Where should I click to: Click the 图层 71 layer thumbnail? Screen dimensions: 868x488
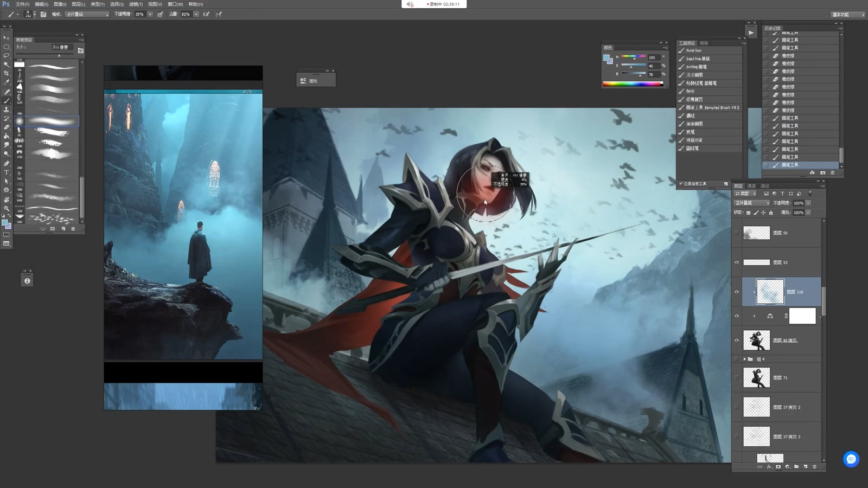pyautogui.click(x=756, y=378)
